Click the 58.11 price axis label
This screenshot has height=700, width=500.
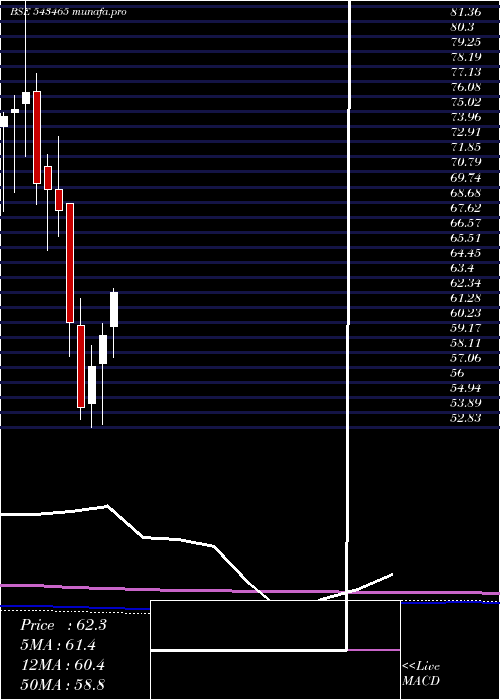pos(465,343)
